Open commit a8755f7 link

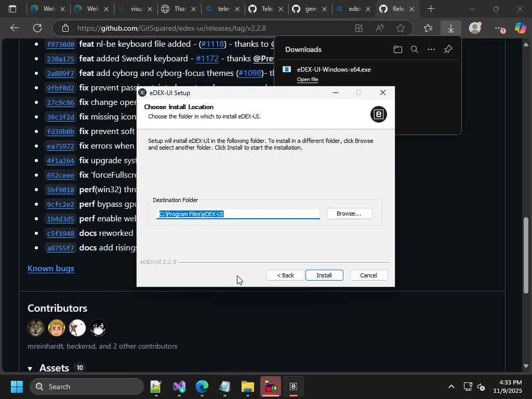(60, 248)
